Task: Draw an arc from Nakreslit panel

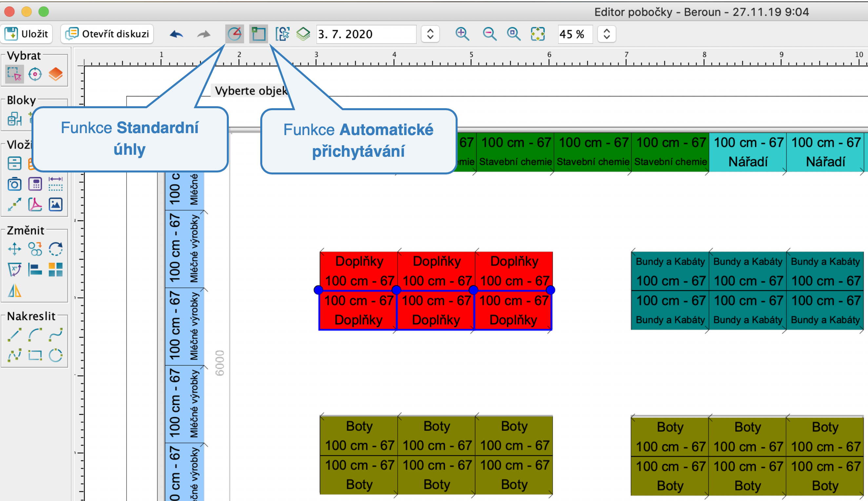Action: point(35,334)
